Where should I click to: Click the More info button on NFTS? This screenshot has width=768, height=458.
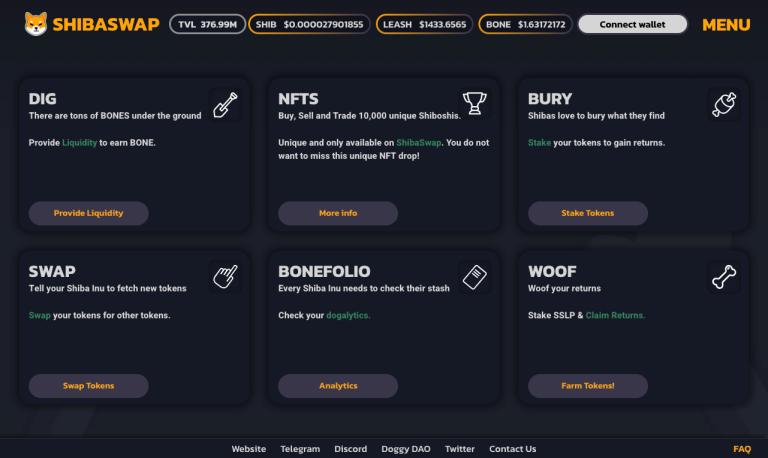click(x=338, y=213)
